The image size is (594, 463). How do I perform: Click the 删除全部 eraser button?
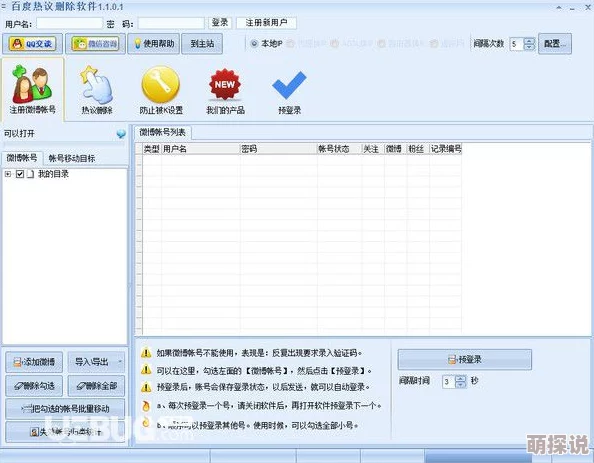(96, 386)
